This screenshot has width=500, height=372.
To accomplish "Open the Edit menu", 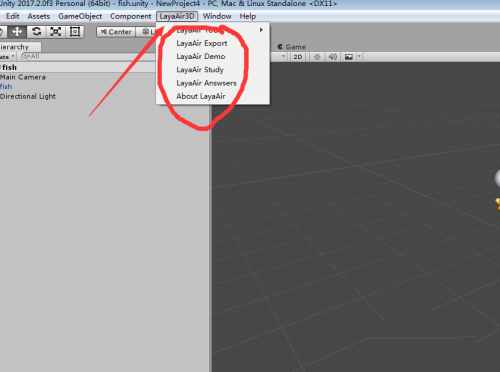I will point(12,16).
